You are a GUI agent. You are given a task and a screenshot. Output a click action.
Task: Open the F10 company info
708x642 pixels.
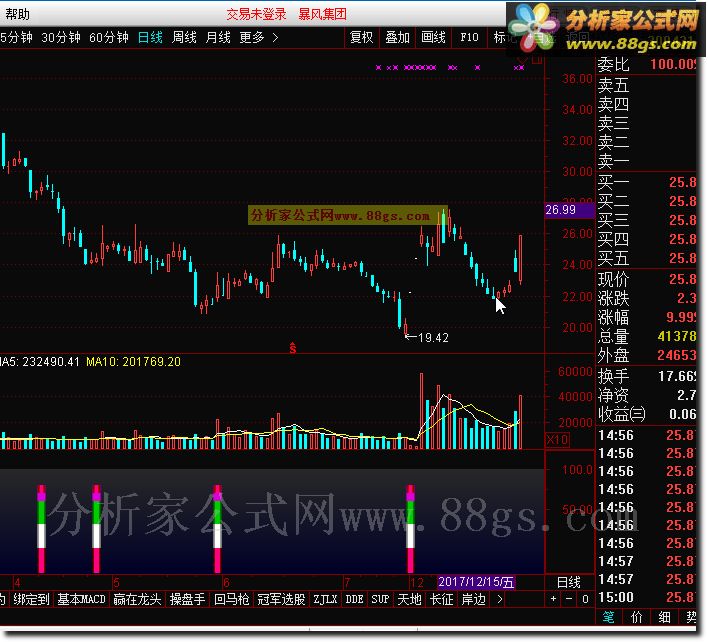click(x=469, y=37)
